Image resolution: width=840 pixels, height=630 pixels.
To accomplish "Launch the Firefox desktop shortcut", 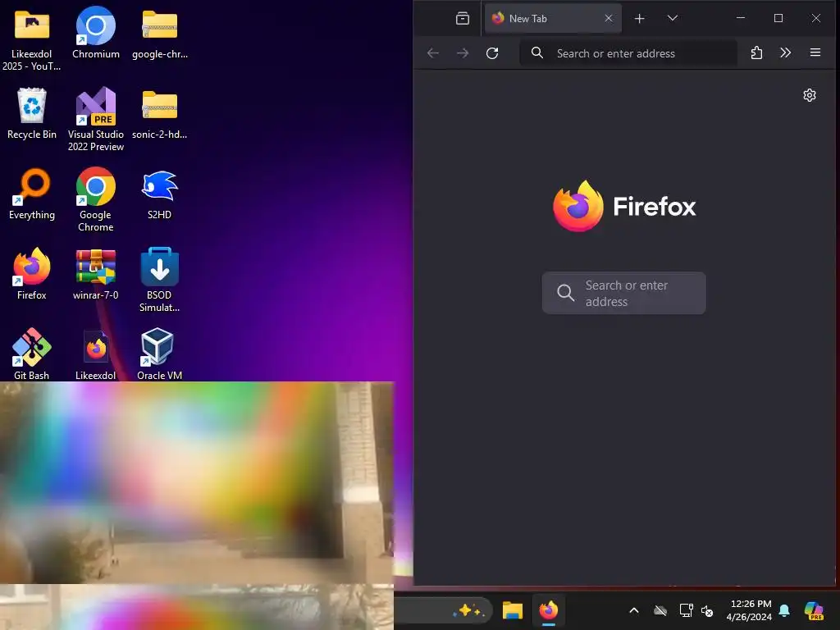I will click(x=32, y=274).
